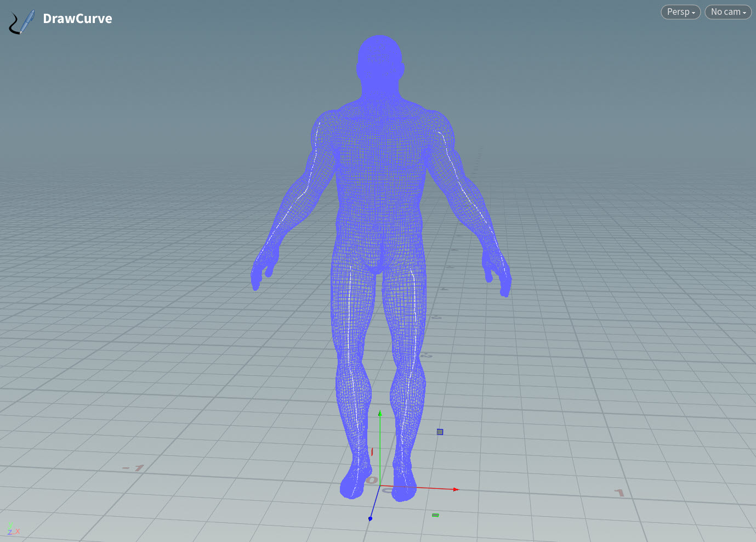Click the DrawCurve tool name label

(x=77, y=19)
